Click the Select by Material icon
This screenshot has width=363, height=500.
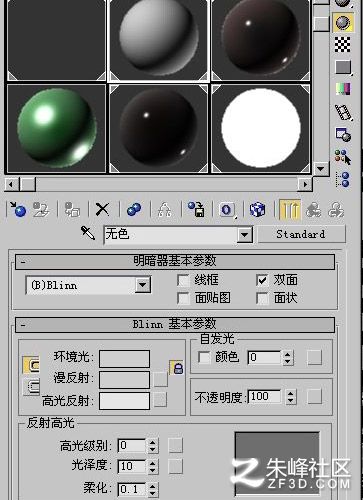point(343,157)
